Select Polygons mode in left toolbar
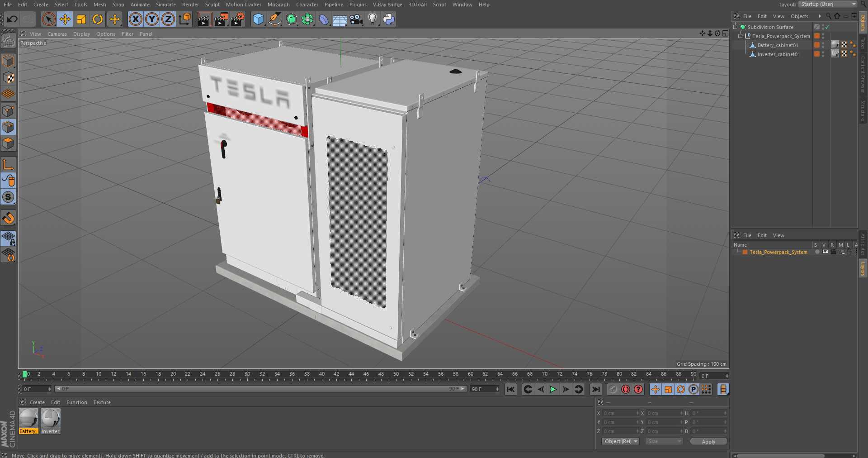This screenshot has width=868, height=458. [8, 143]
